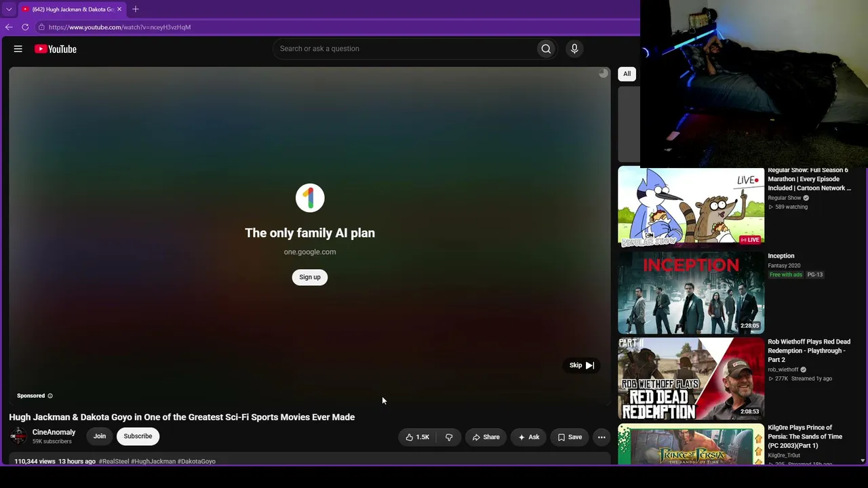Click the Inception title text

781,256
